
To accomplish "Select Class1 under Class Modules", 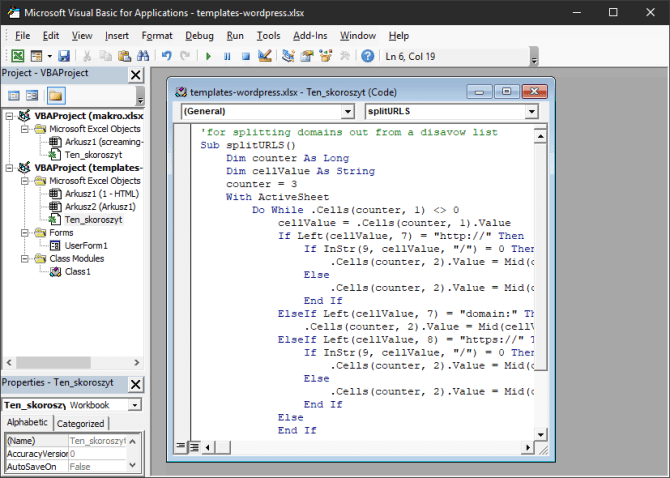I will click(77, 271).
